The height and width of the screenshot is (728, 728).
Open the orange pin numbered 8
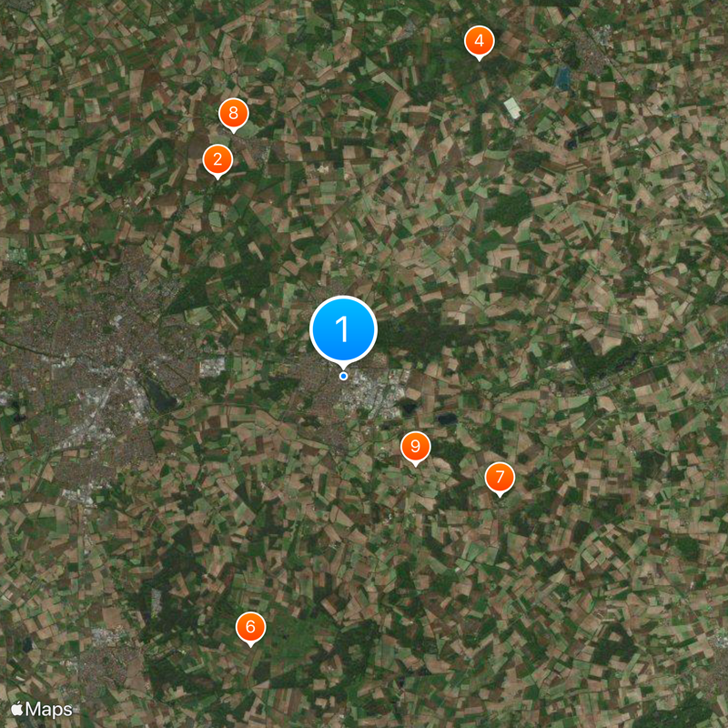coord(234,115)
